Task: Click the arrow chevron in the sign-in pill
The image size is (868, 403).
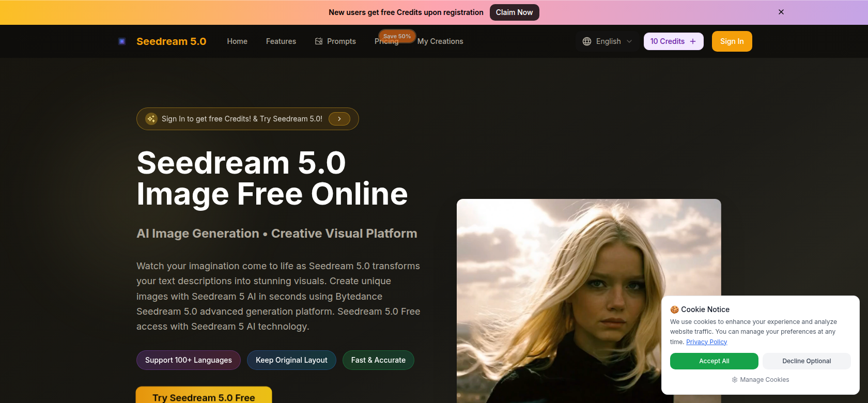Action: pos(339,119)
